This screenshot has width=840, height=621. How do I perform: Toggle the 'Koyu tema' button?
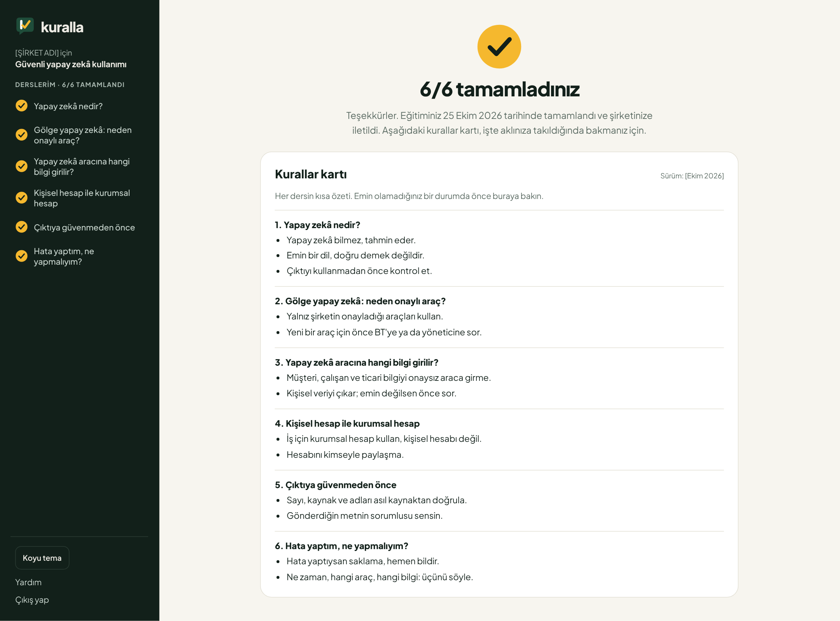pos(42,558)
